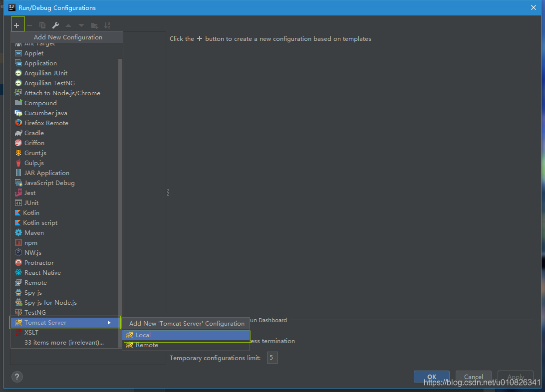Screen dimensions: 545x392
Task: Open help with question mark button
Action: [17, 377]
